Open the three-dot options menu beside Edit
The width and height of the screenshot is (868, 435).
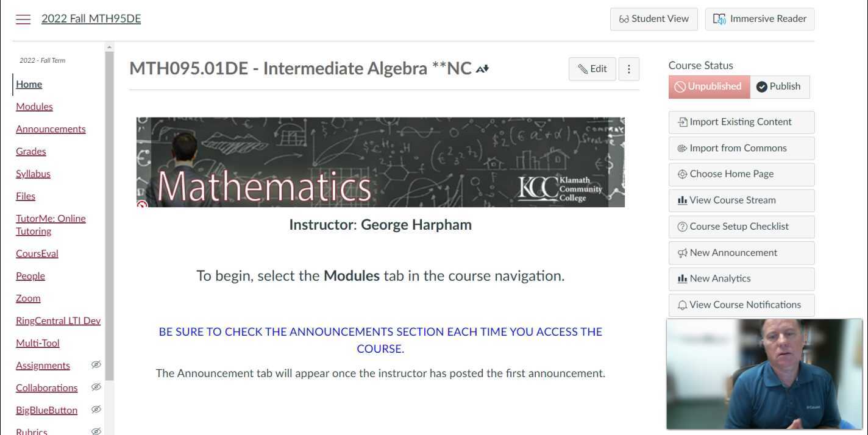click(x=628, y=69)
